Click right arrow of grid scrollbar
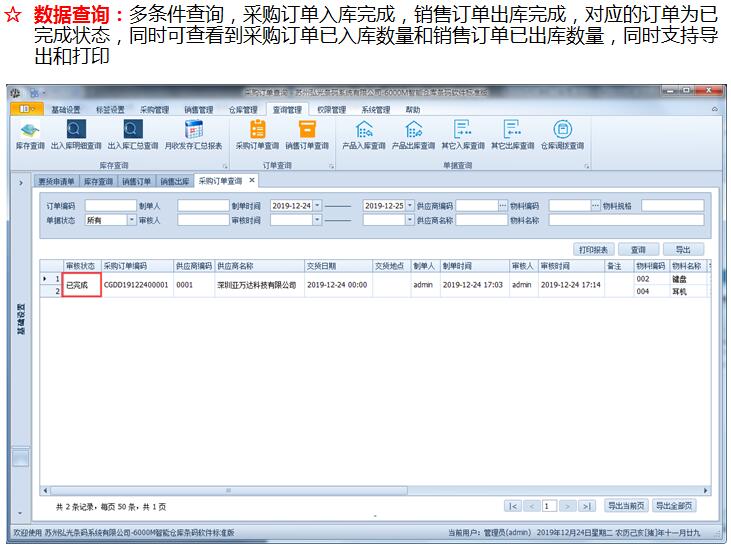The image size is (731, 554). pos(705,491)
